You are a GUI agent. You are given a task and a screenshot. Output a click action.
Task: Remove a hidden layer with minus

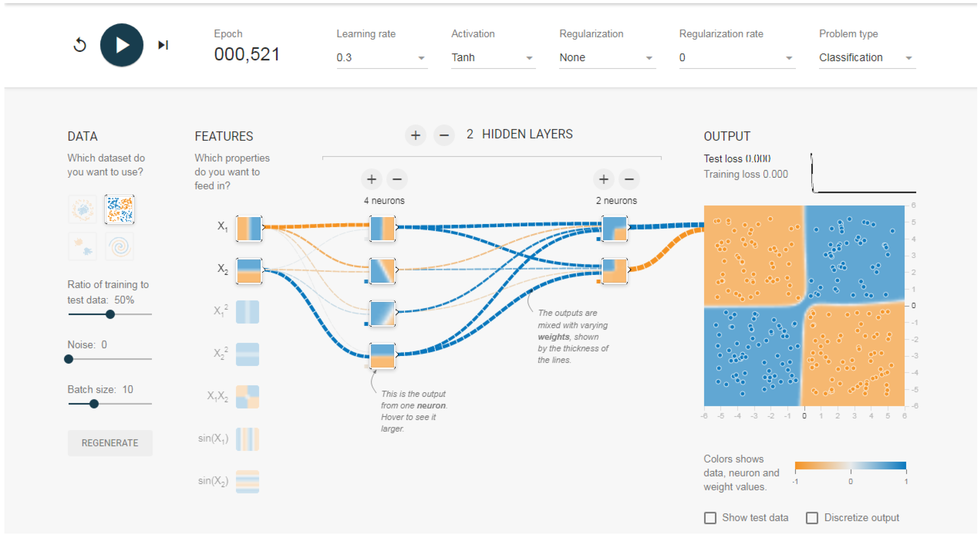(444, 135)
